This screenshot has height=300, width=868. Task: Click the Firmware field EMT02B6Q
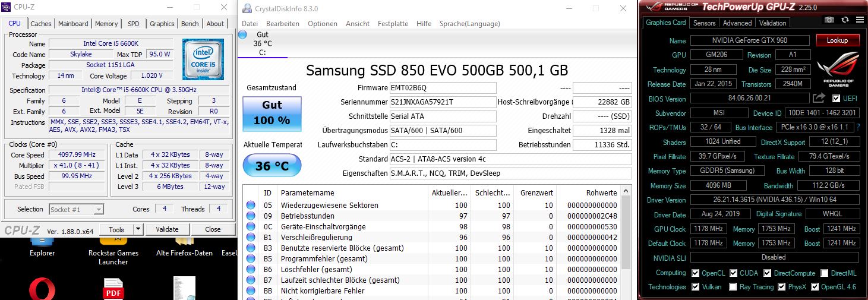tap(443, 88)
